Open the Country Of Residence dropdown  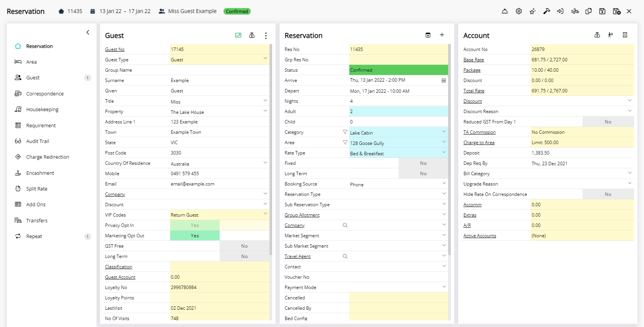click(x=220, y=163)
